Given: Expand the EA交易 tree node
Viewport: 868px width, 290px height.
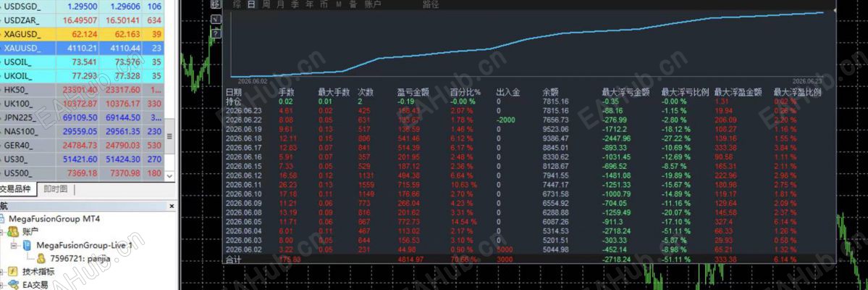Looking at the screenshot, I should coord(1,284).
